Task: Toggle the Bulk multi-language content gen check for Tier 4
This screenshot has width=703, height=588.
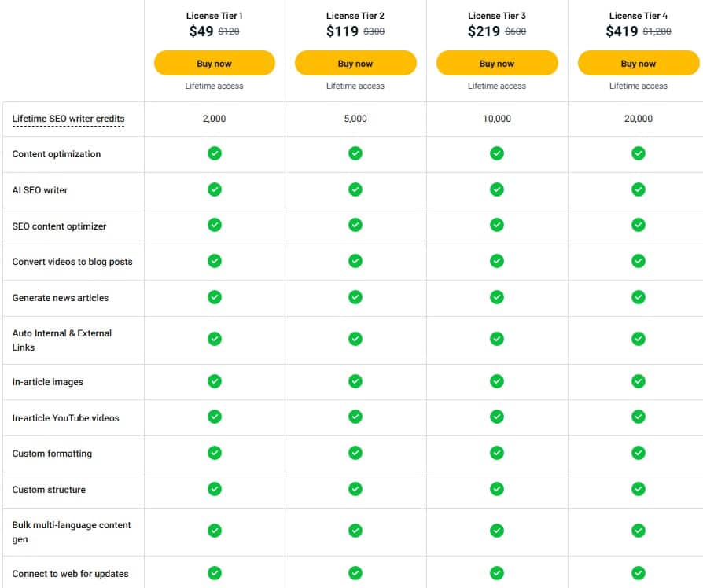Action: pos(637,531)
